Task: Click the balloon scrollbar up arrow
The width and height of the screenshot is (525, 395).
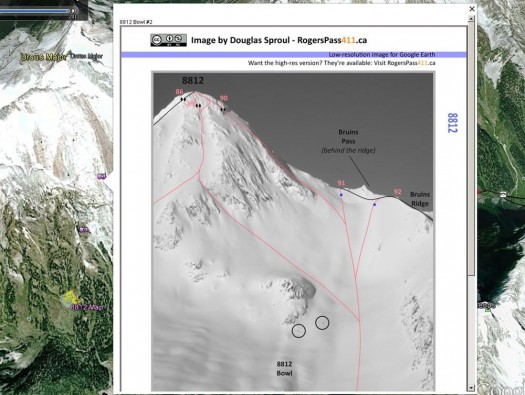Action: 471,19
